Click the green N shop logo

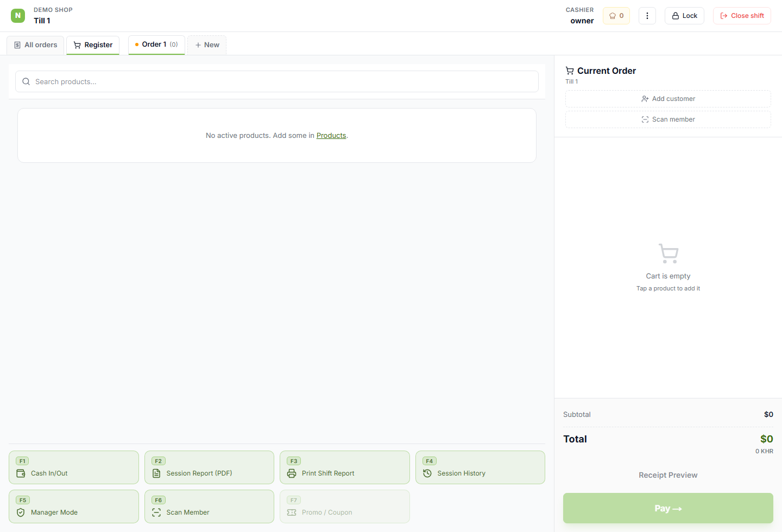(18, 16)
